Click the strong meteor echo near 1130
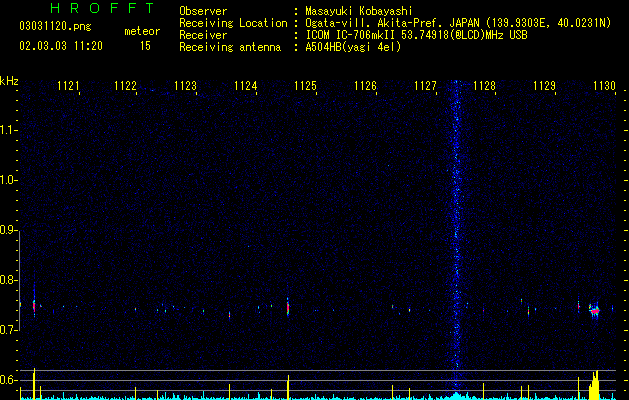The image size is (629, 400). click(594, 310)
